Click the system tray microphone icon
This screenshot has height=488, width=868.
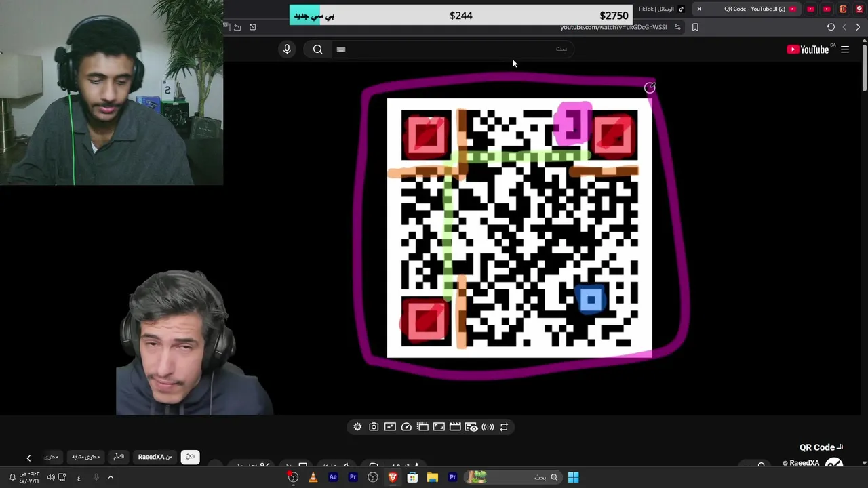pos(96,477)
